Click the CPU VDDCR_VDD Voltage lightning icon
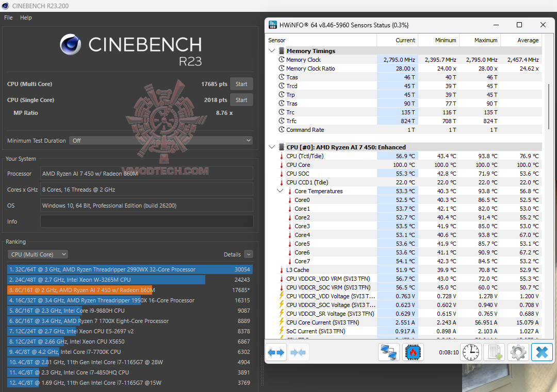Image resolution: width=557 pixels, height=392 pixels. [282, 296]
